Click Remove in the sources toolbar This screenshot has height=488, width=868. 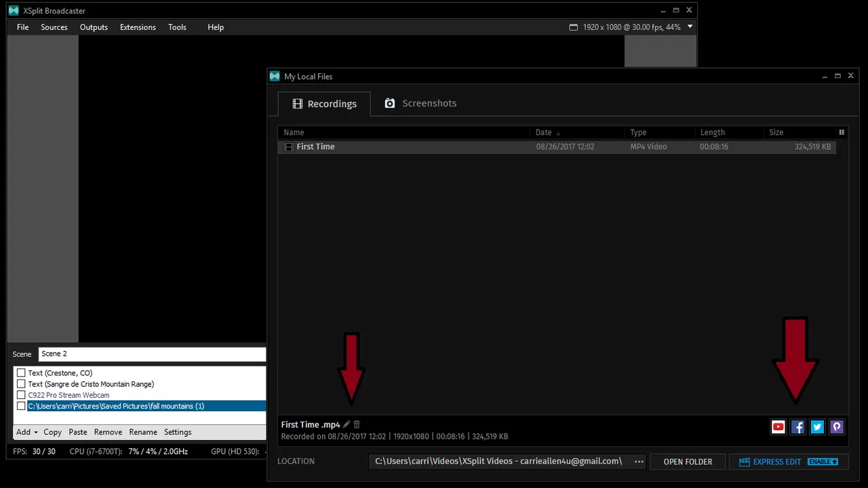coord(108,432)
